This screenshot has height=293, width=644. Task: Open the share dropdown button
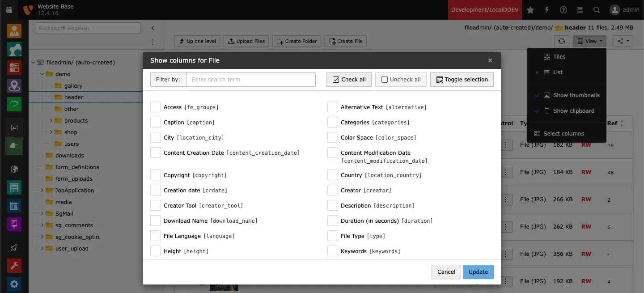click(x=623, y=41)
